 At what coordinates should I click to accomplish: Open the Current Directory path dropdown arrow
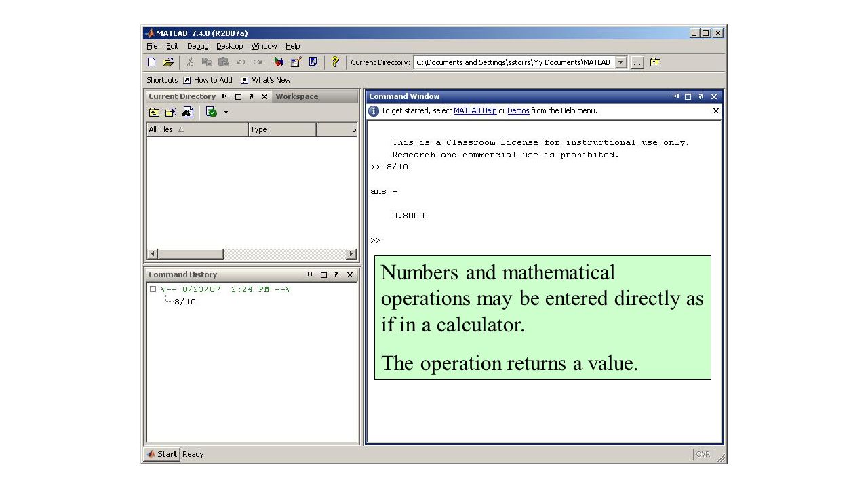[621, 62]
